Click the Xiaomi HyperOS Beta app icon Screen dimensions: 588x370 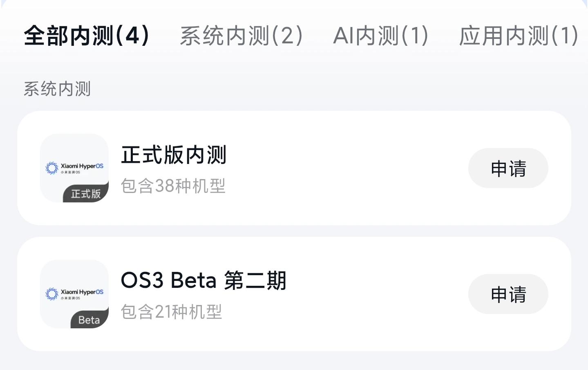[74, 294]
